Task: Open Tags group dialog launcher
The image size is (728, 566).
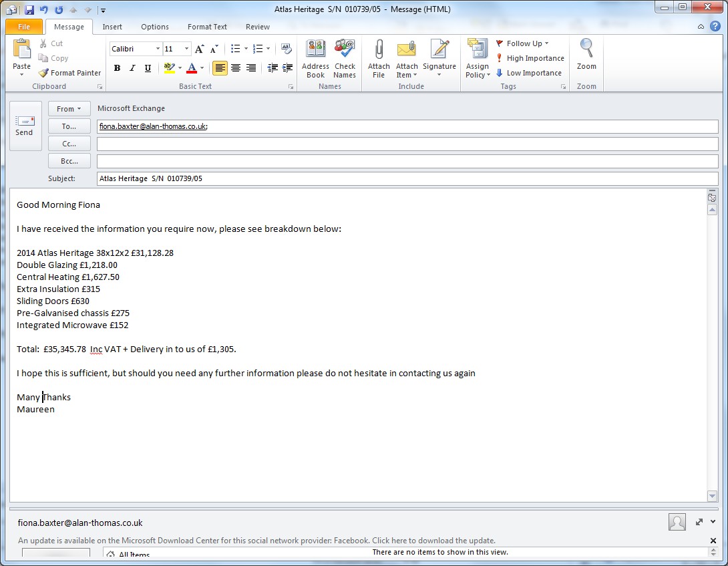Action: [563, 86]
